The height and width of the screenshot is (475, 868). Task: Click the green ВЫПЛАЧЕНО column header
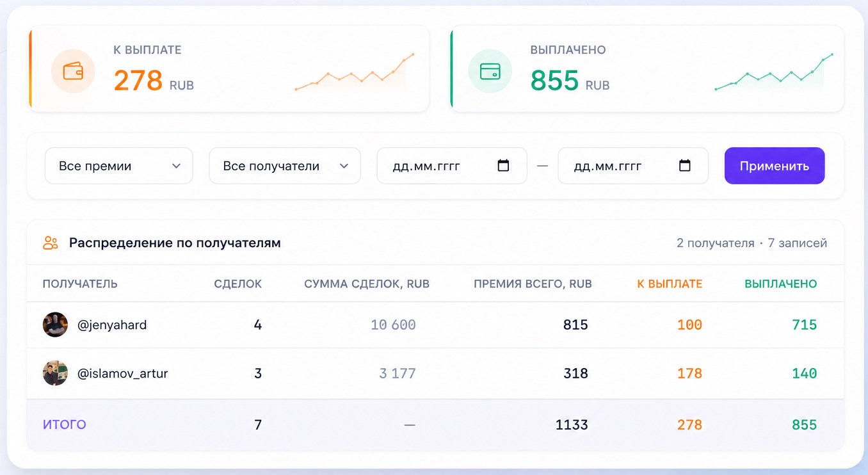781,284
